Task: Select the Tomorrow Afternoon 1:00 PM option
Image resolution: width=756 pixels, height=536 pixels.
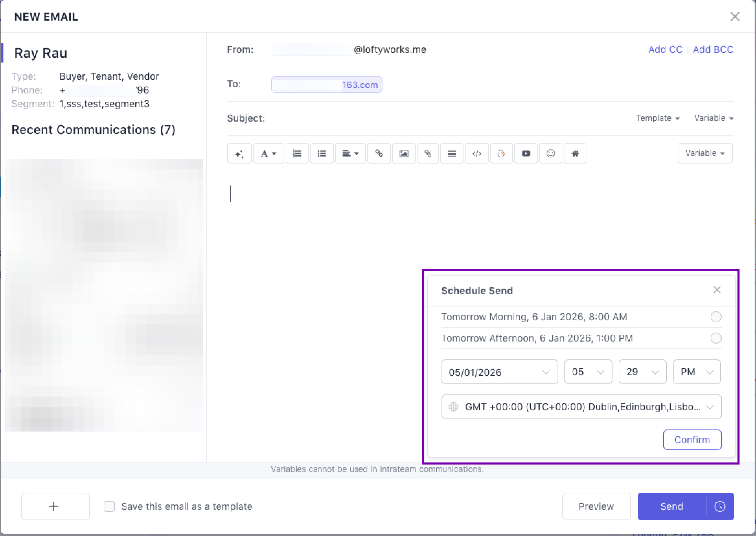Action: pyautogui.click(x=716, y=338)
